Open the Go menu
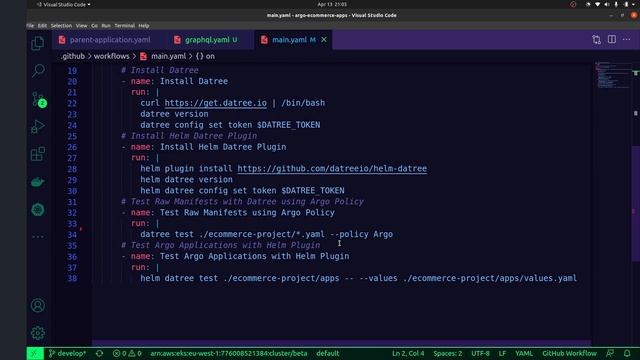This screenshot has height=360, width=640. tap(94, 26)
